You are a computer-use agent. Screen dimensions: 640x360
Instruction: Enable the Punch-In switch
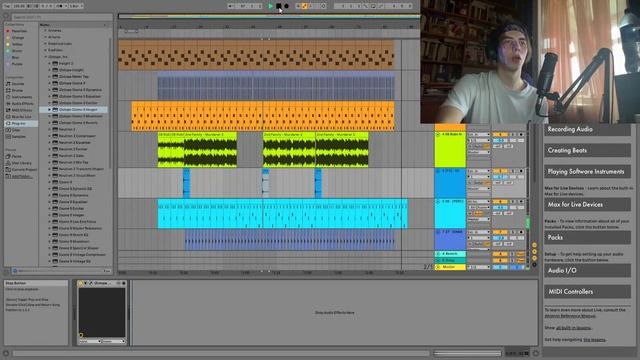coord(366,6)
